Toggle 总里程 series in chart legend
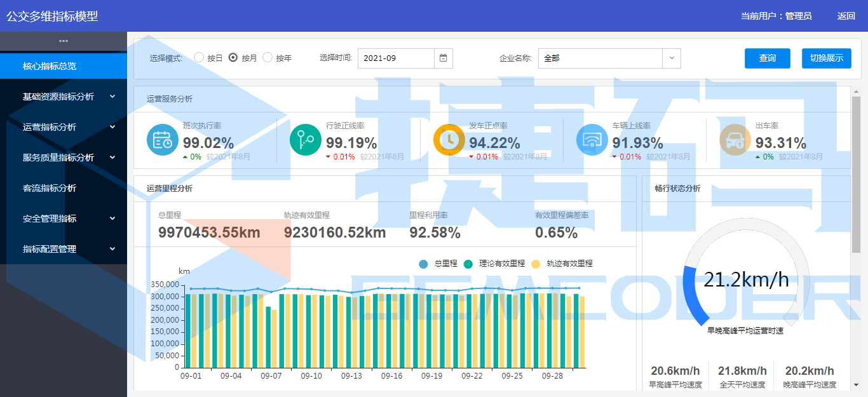Image resolution: width=868 pixels, height=397 pixels. (438, 264)
